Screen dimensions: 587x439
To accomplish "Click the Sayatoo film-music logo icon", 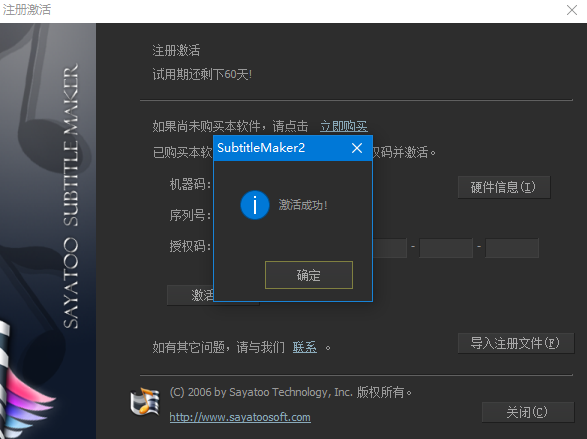I will point(145,402).
